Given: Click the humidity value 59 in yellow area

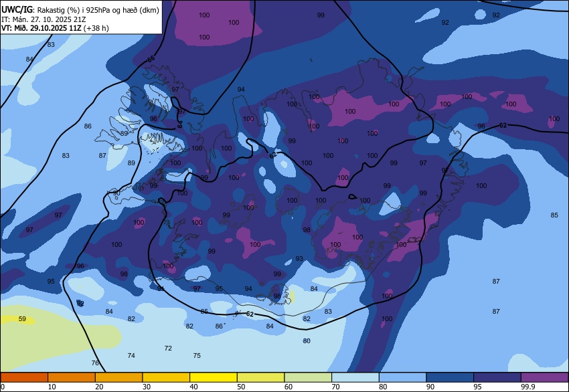Looking at the screenshot, I should coord(22,318).
